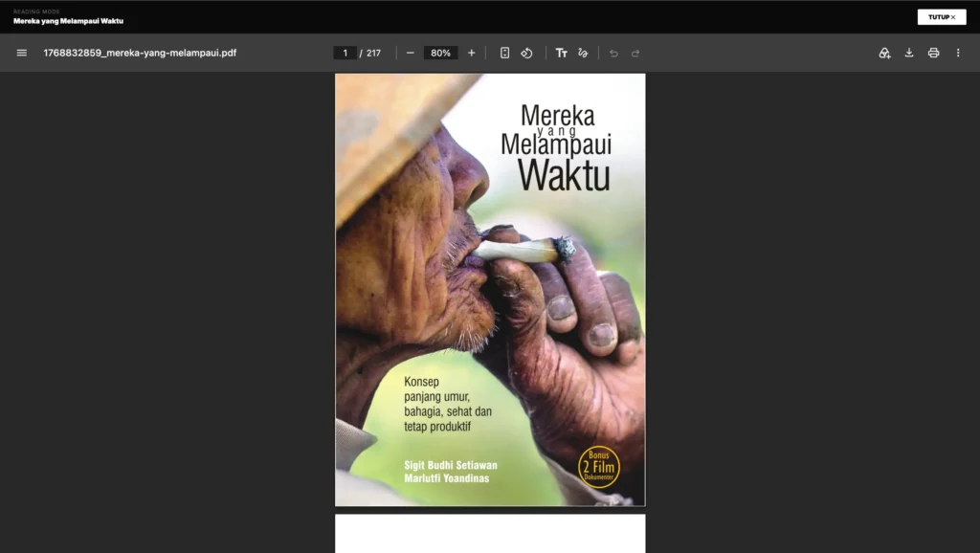Click the undo arrow icon
Screen dimensions: 980x553
pos(613,54)
